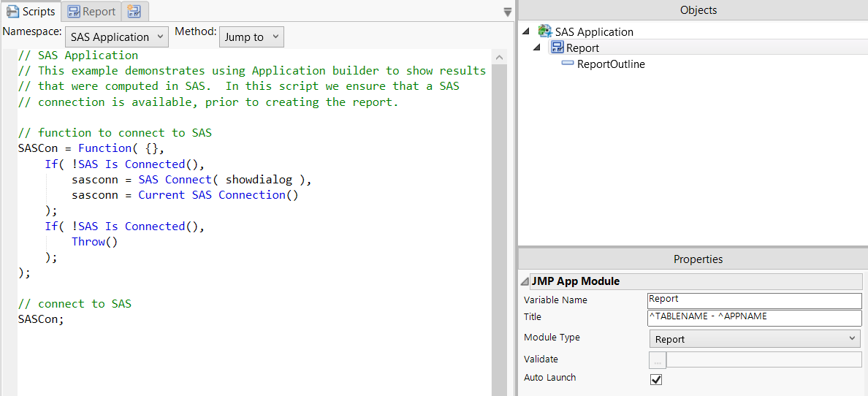This screenshot has height=396, width=868.
Task: Open the tab list menu triangle
Action: [x=508, y=12]
